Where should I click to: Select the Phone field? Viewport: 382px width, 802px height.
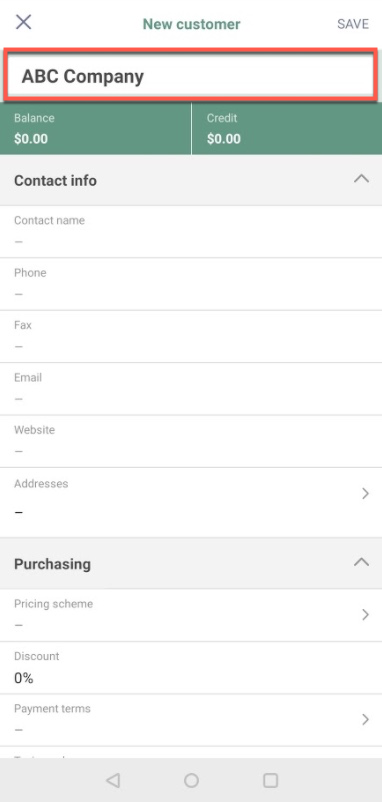point(191,284)
